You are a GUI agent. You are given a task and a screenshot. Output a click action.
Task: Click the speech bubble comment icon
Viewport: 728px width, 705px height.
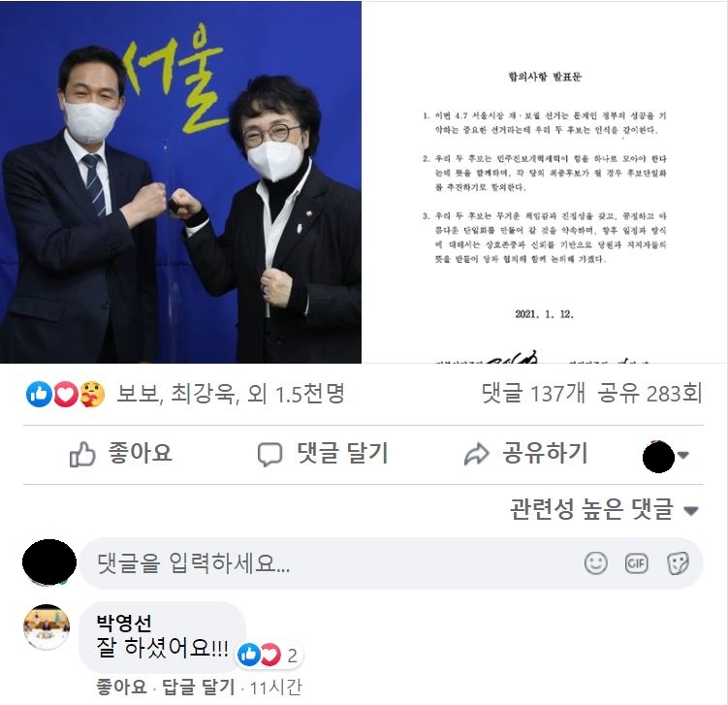pos(269,455)
